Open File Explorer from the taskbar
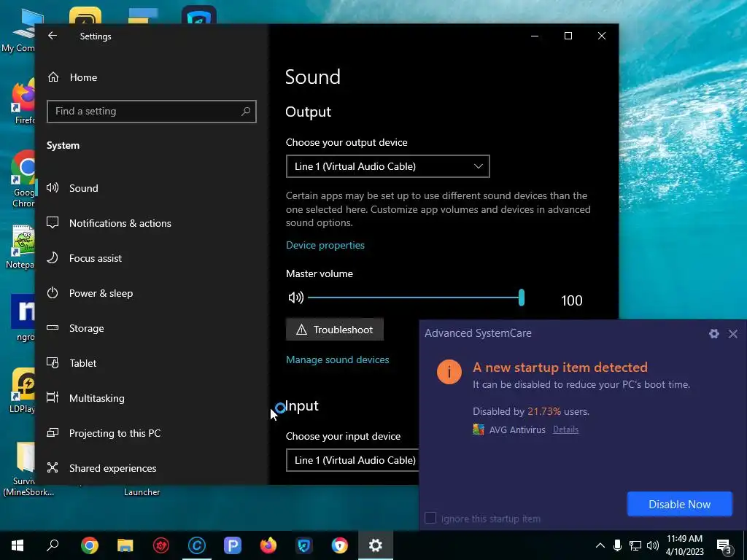Screen dimensions: 747x560 (125, 545)
